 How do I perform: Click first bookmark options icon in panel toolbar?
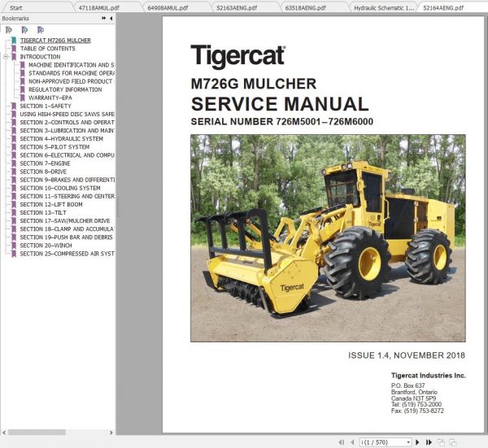click(x=9, y=30)
